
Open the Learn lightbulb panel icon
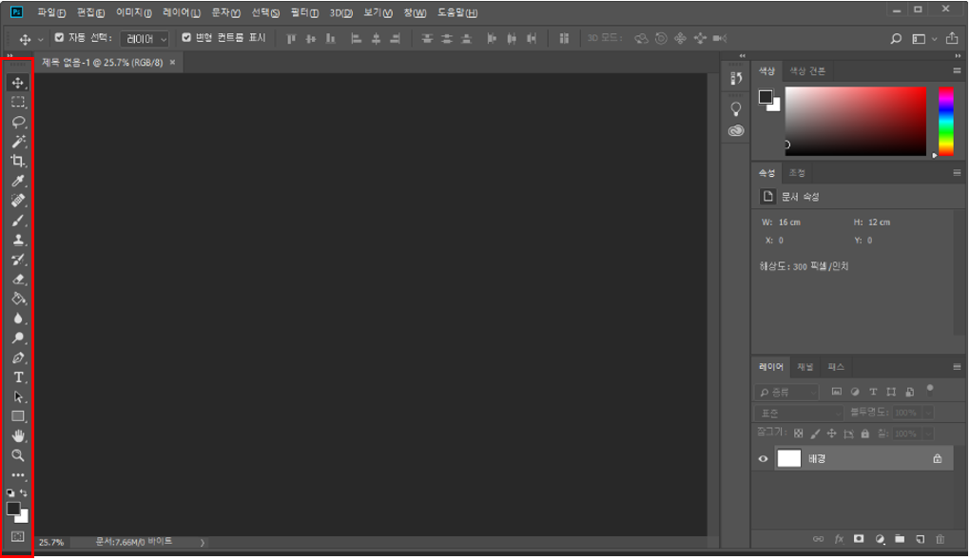pyautogui.click(x=735, y=109)
